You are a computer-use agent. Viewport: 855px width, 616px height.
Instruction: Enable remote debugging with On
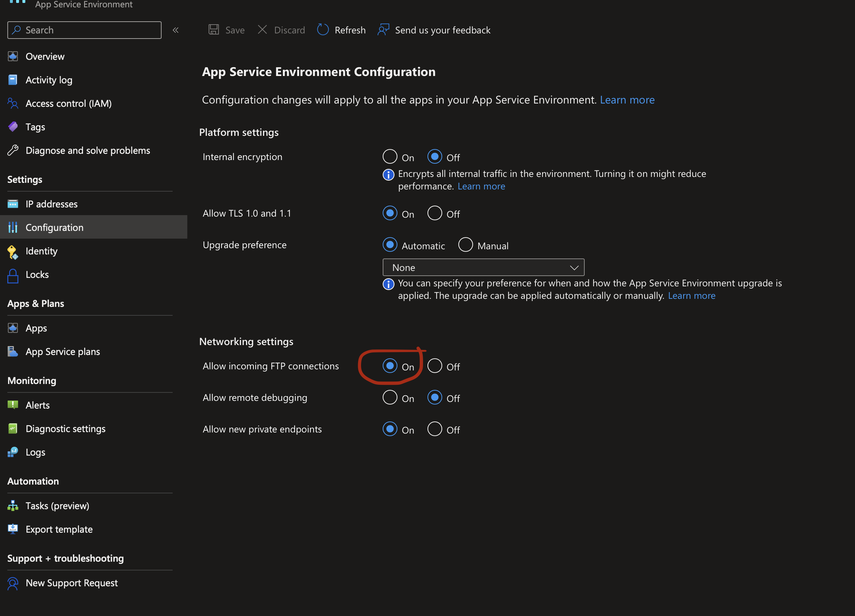(390, 397)
